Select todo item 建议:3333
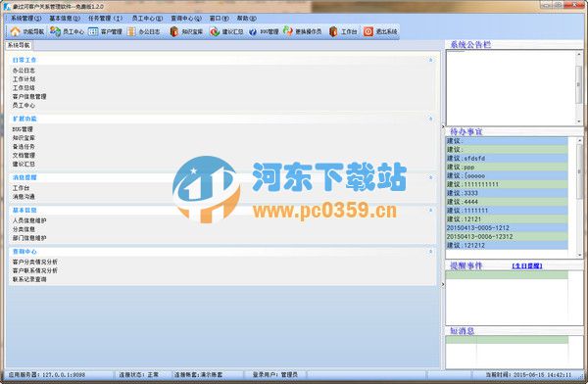Screen dimensions: 588x384 [507, 193]
